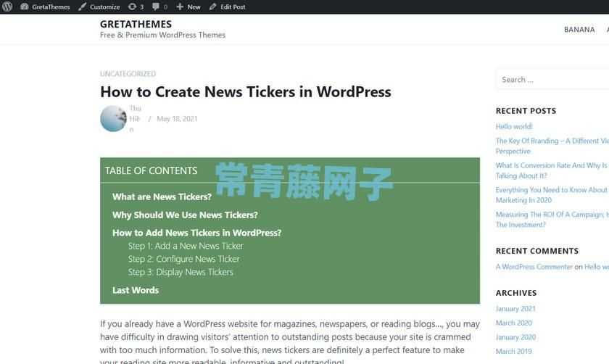Click the RECENT COMMENTS heading
Image resolution: width=609 pixels, height=364 pixels.
pyautogui.click(x=537, y=251)
